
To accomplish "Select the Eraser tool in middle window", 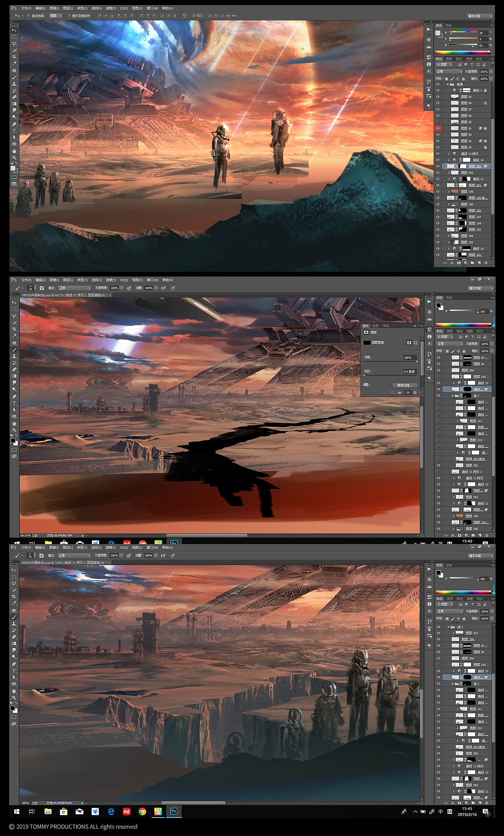I will point(14,369).
